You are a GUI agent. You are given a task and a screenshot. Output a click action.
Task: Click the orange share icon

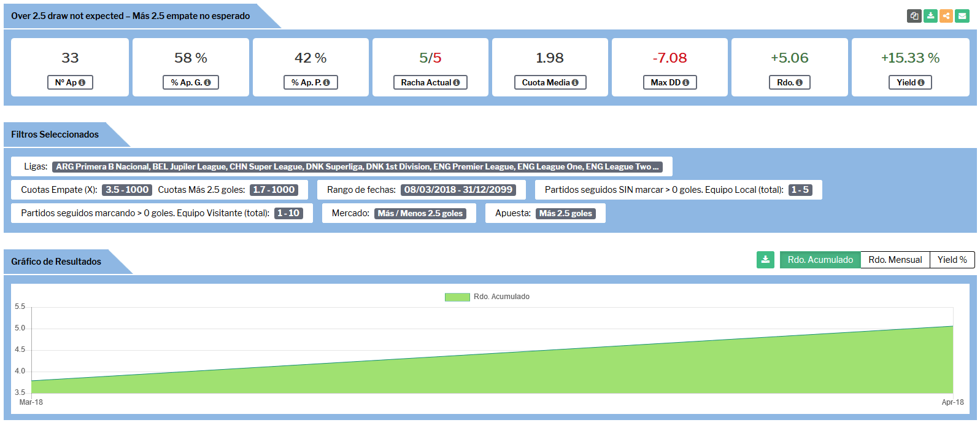click(x=946, y=16)
